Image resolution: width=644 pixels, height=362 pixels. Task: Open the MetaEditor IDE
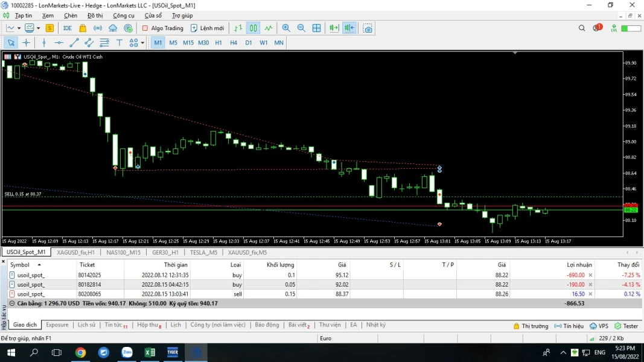[67, 28]
